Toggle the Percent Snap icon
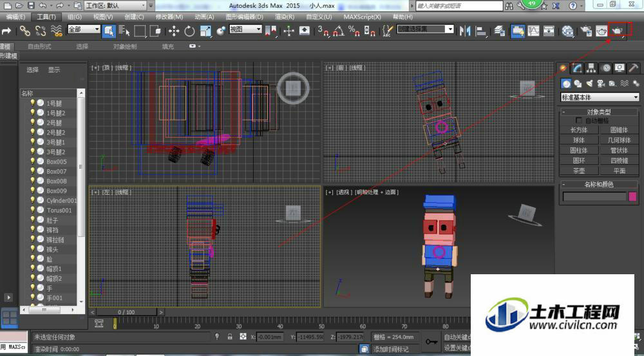This screenshot has height=356, width=644. tap(354, 31)
